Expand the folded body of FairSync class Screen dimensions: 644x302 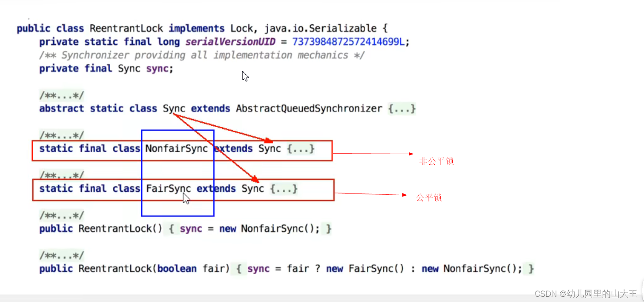(284, 189)
